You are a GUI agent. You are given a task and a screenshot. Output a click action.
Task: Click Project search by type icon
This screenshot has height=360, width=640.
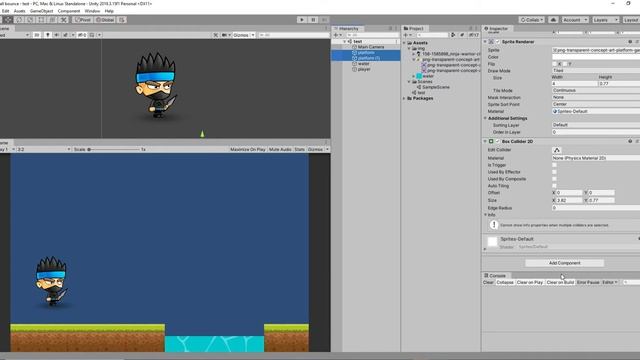coord(453,35)
